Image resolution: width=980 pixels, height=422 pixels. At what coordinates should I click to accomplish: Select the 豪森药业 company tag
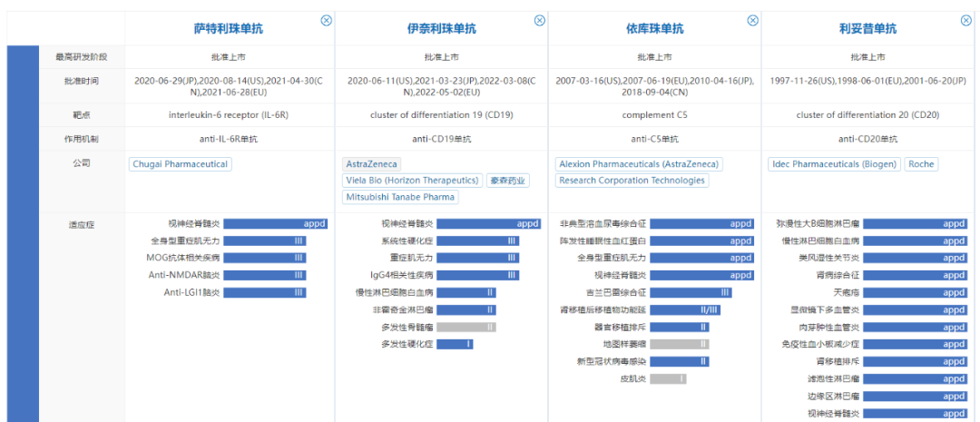(x=508, y=181)
